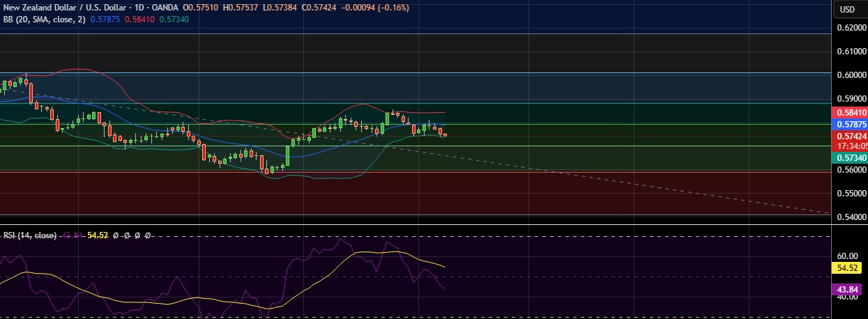Click the 60.00 level on RSI axis
Screen dimensions: 868x319
tap(847, 256)
